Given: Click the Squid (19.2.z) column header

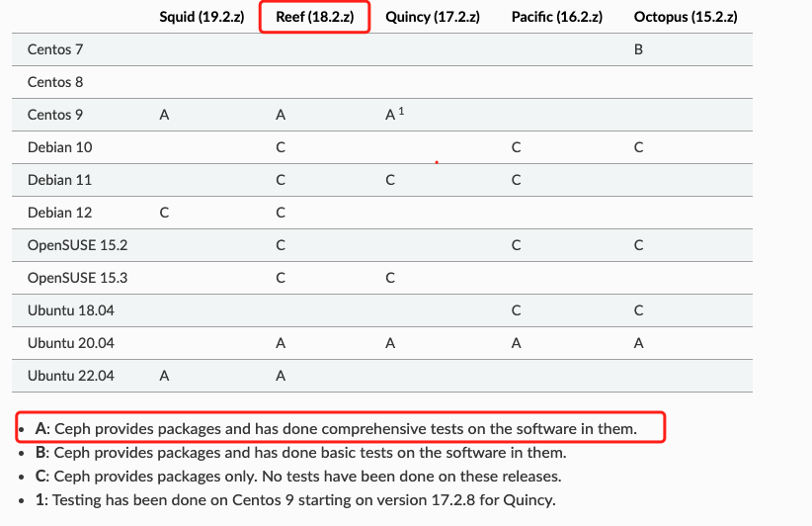Looking at the screenshot, I should pyautogui.click(x=202, y=17).
